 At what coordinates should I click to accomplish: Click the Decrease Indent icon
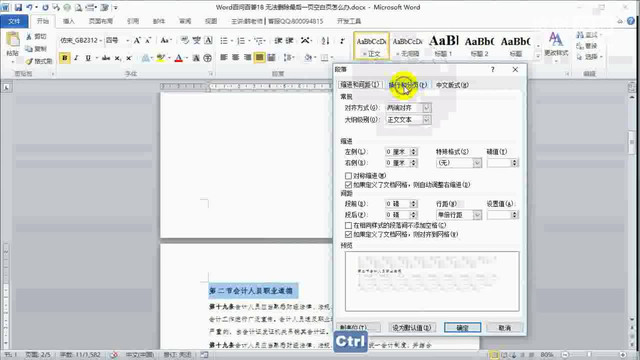pyautogui.click(x=278, y=40)
